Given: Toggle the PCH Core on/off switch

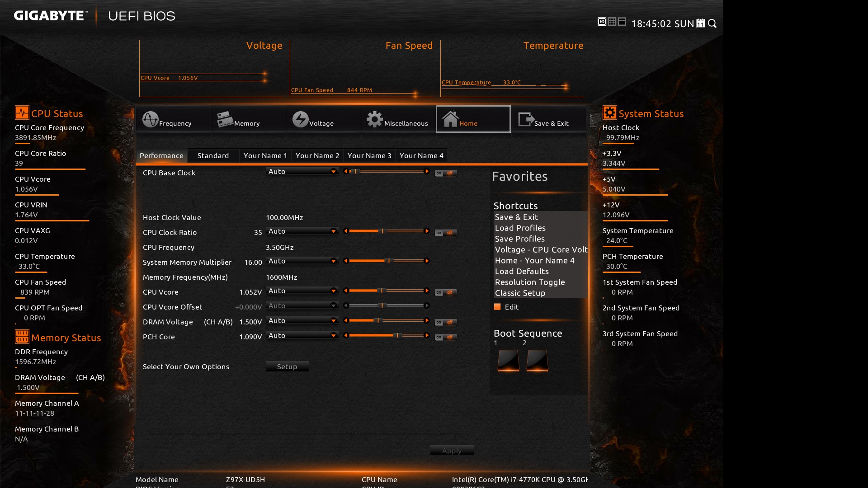Looking at the screenshot, I should pos(445,337).
